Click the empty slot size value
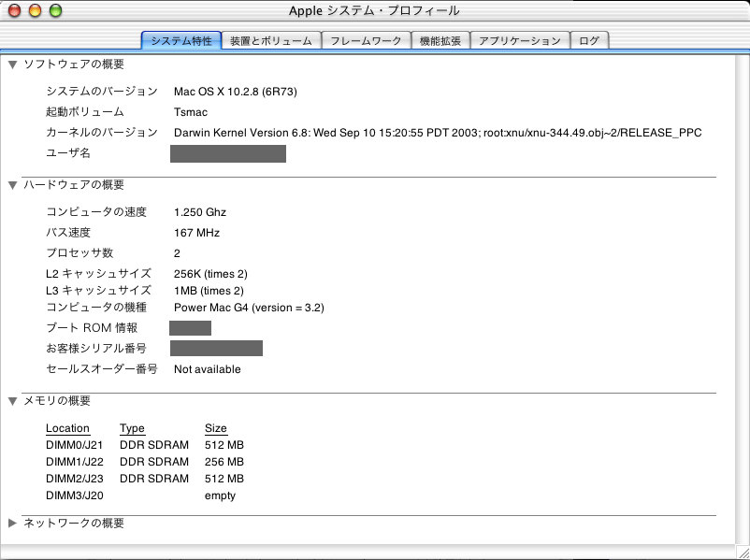The height and width of the screenshot is (560, 750). pyautogui.click(x=220, y=495)
